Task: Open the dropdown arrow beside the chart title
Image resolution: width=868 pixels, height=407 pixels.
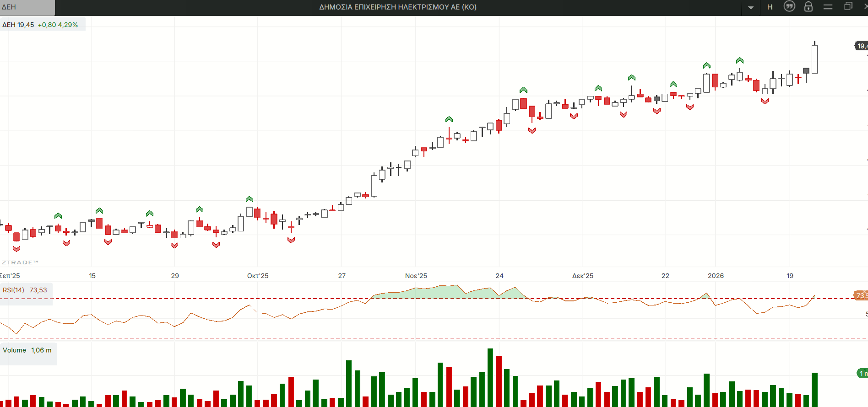Action: pyautogui.click(x=751, y=7)
